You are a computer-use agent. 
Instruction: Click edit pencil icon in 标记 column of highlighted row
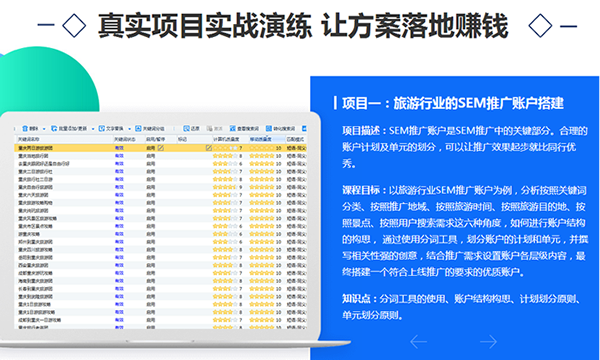pyautogui.click(x=209, y=148)
